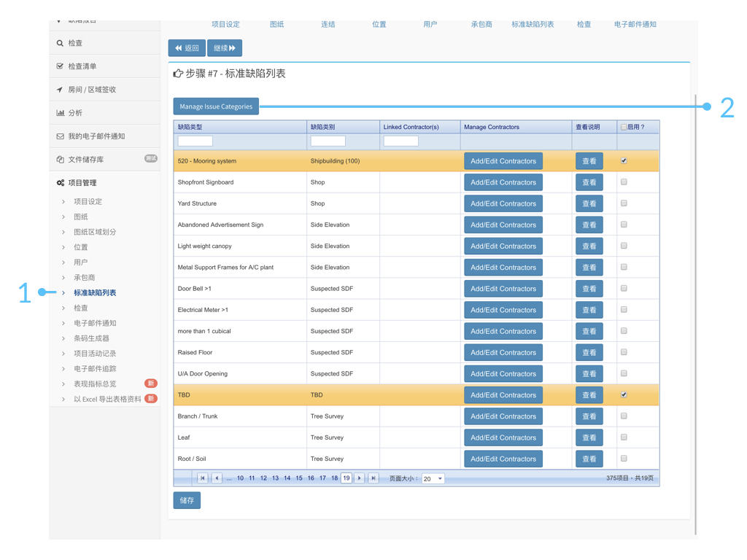Viewport: 747px width, 560px height.
Task: Go to page 18 in pager
Action: [x=334, y=478]
